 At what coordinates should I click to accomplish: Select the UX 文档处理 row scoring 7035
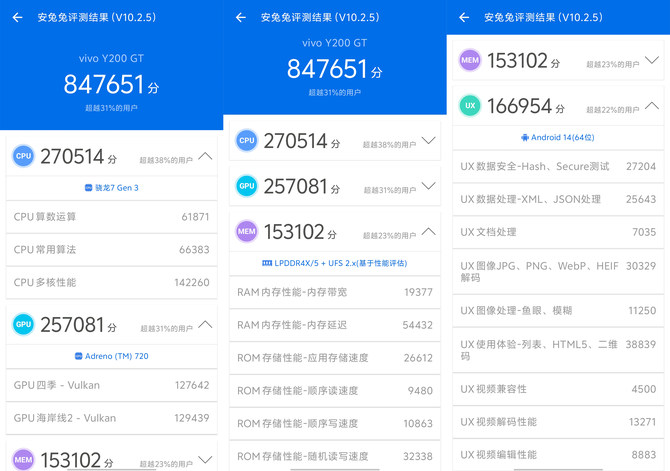click(x=558, y=233)
